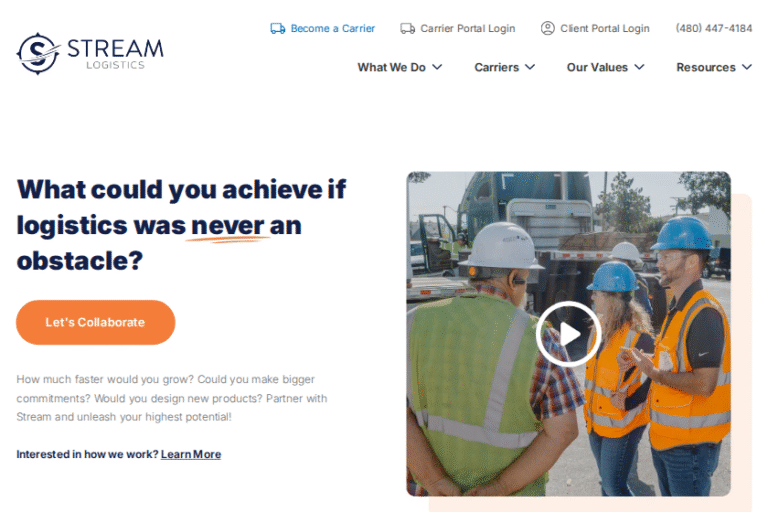Image resolution: width=768 pixels, height=512 pixels.
Task: Open the Become a Carrier link
Action: [333, 28]
